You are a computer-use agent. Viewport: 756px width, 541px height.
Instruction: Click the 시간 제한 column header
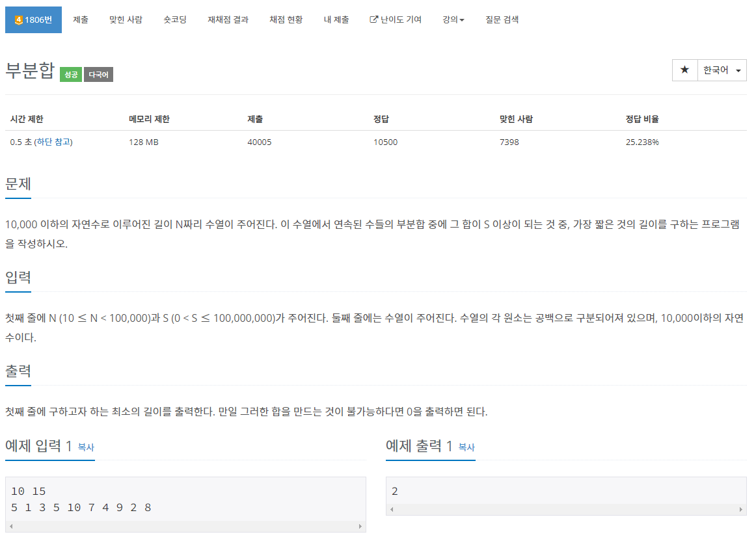click(27, 119)
